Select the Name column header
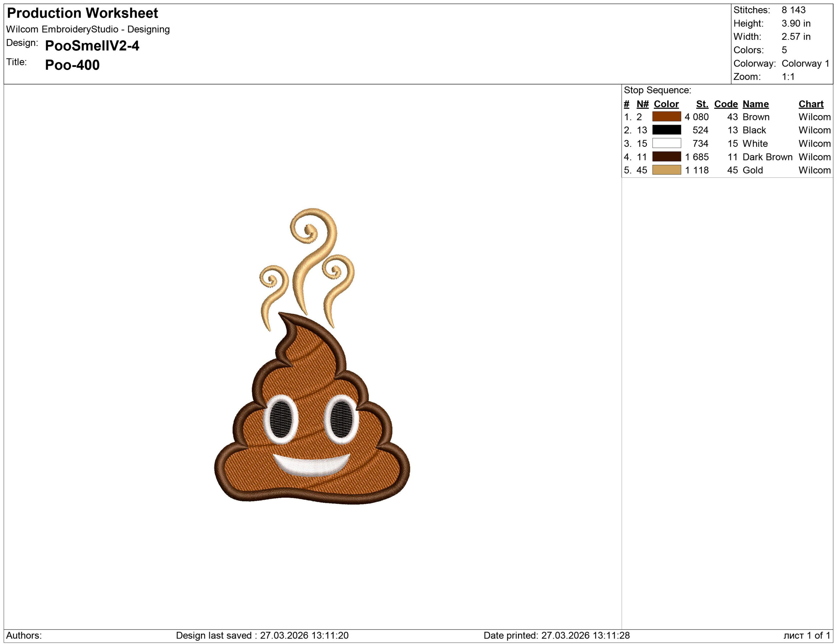 pyautogui.click(x=755, y=104)
